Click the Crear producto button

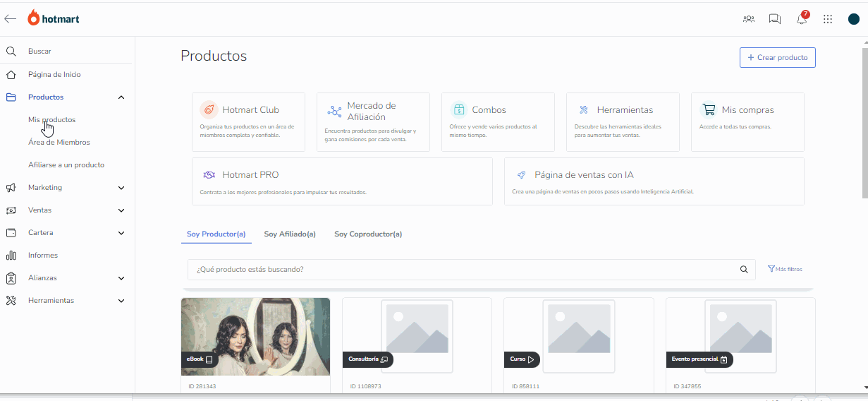pyautogui.click(x=778, y=57)
